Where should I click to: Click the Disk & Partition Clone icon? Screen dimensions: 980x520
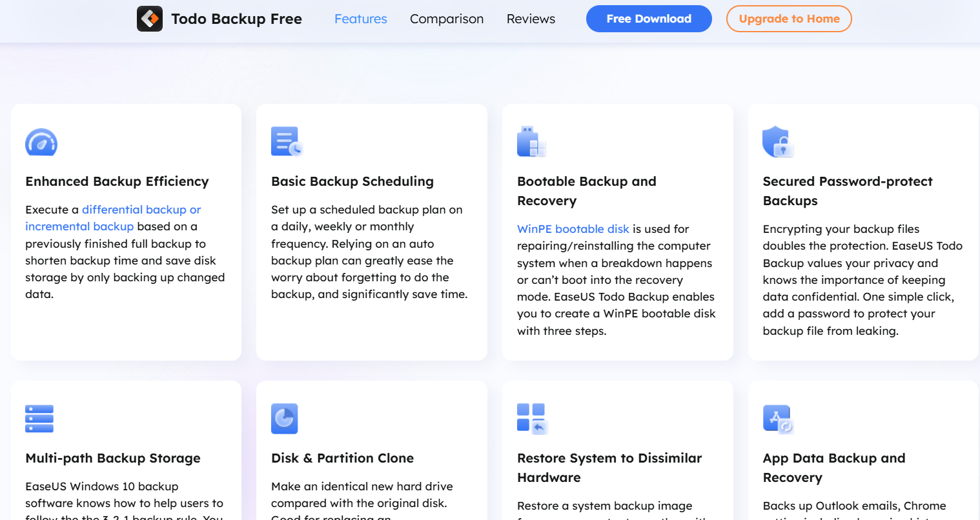pos(285,419)
